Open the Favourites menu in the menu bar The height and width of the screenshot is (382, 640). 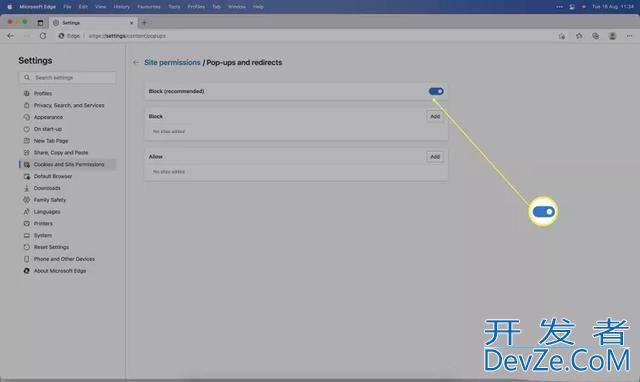pyautogui.click(x=149, y=7)
